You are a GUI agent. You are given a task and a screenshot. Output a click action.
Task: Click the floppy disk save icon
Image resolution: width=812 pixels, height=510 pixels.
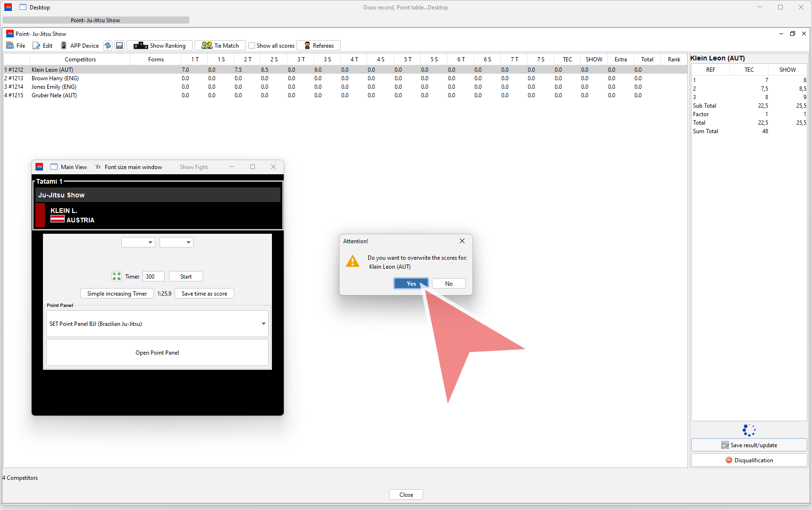click(x=119, y=45)
